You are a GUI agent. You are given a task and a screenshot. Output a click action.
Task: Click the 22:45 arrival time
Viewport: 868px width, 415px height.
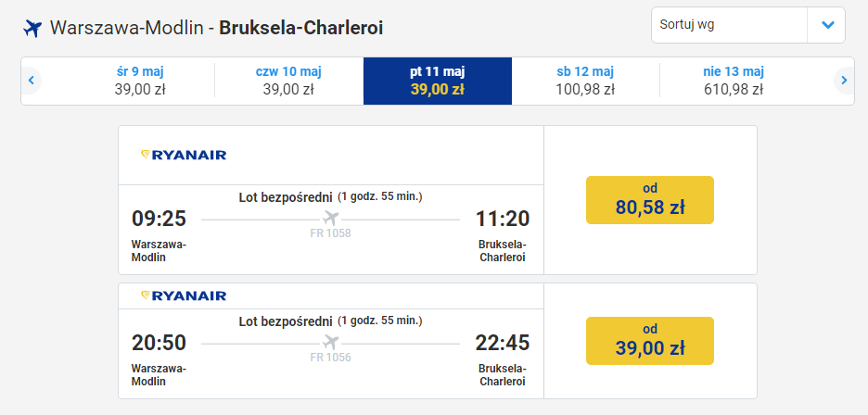pyautogui.click(x=502, y=343)
